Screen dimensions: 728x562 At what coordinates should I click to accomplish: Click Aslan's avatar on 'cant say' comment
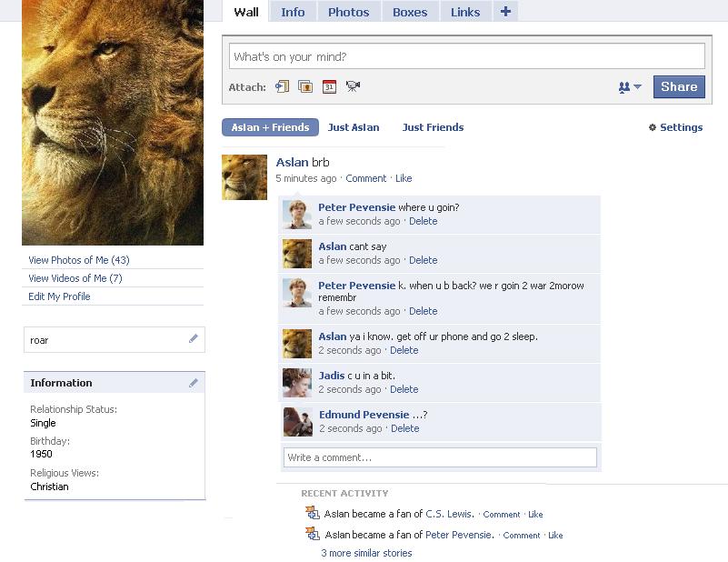tap(297, 254)
